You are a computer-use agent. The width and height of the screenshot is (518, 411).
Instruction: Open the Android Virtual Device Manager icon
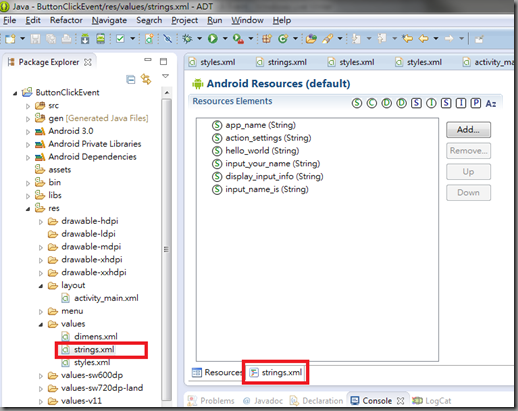101,39
